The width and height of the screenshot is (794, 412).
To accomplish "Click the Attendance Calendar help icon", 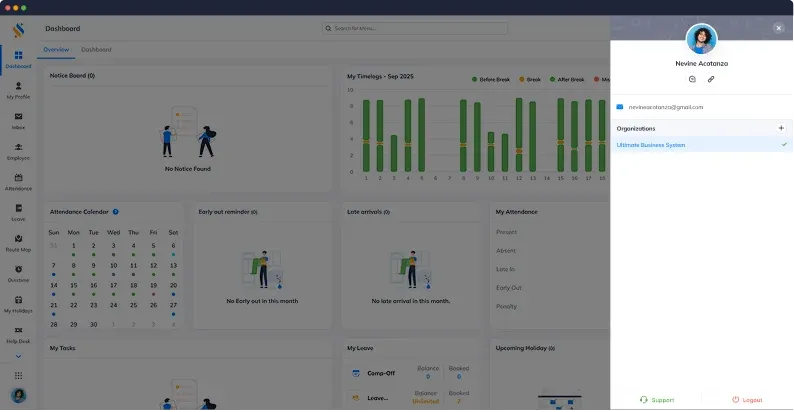I will (x=115, y=212).
